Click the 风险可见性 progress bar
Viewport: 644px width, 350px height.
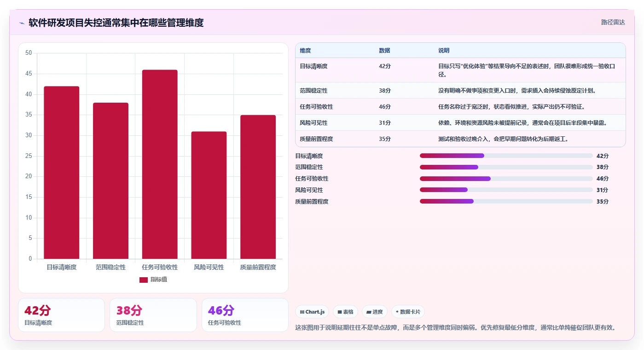(506, 190)
